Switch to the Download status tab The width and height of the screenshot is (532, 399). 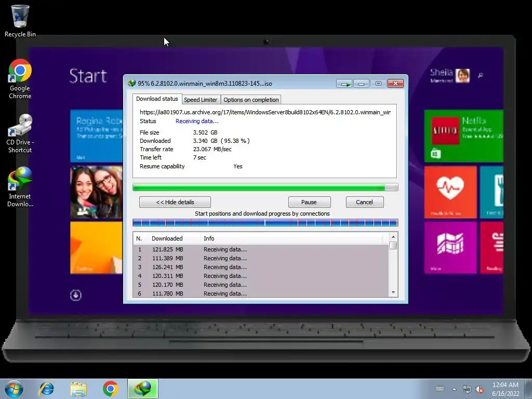point(157,99)
